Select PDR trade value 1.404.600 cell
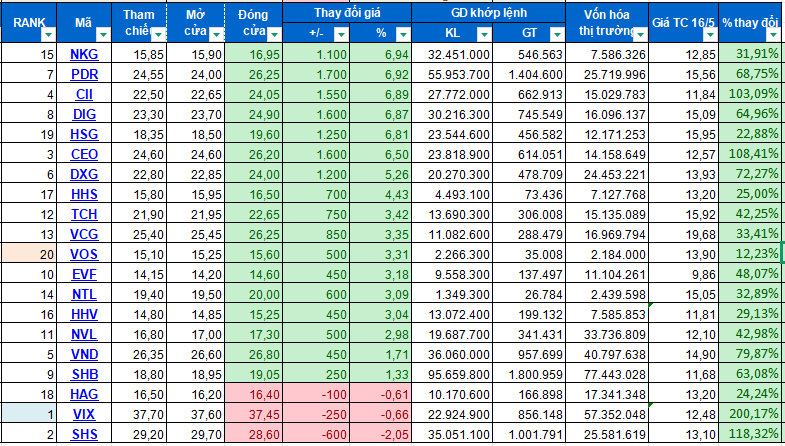Screen dimensions: 785x446 pos(529,74)
